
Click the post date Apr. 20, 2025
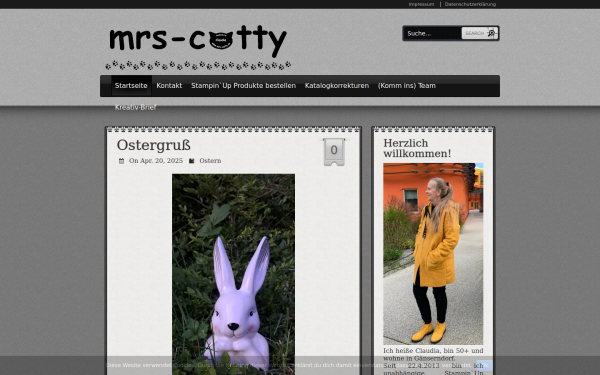pyautogui.click(x=161, y=161)
